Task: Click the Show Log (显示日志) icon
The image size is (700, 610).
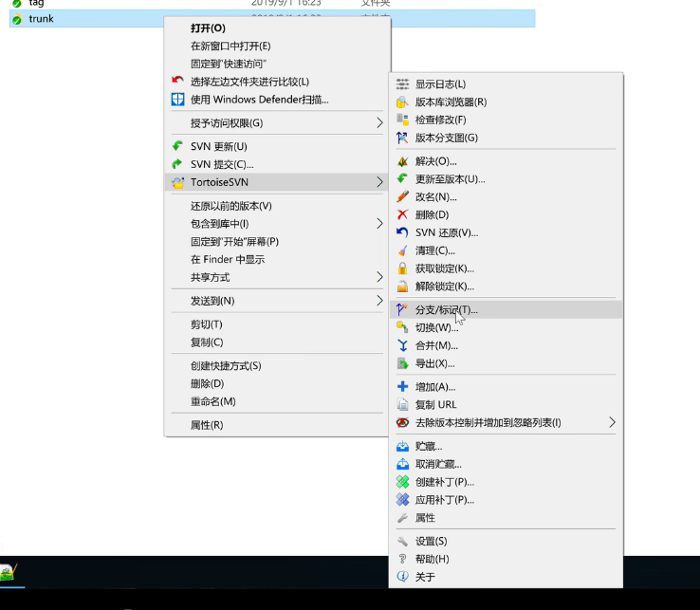Action: (x=402, y=83)
